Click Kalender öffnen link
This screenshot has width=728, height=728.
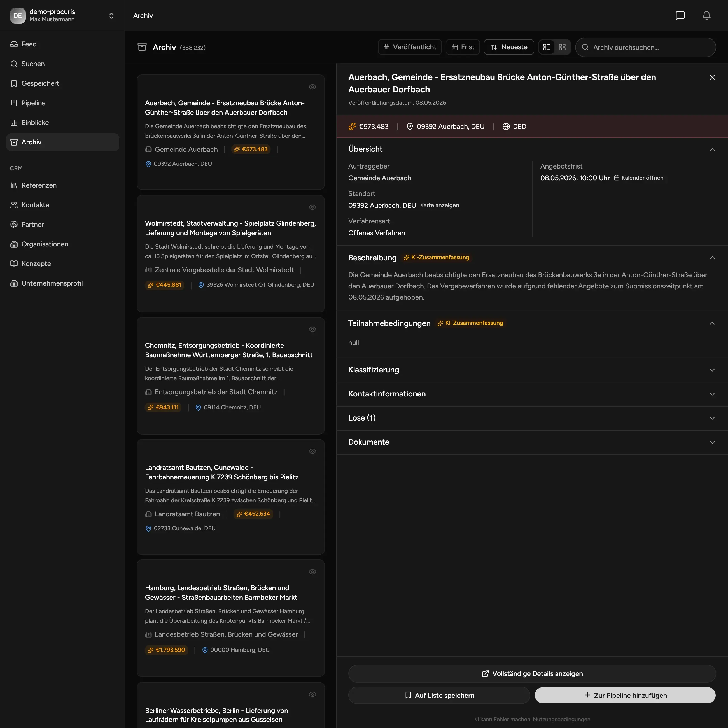tap(639, 178)
